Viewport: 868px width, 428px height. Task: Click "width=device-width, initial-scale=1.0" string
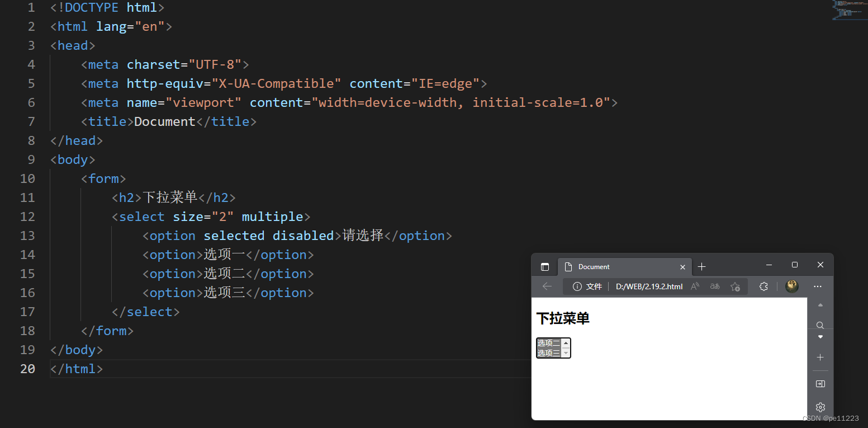pos(461,103)
